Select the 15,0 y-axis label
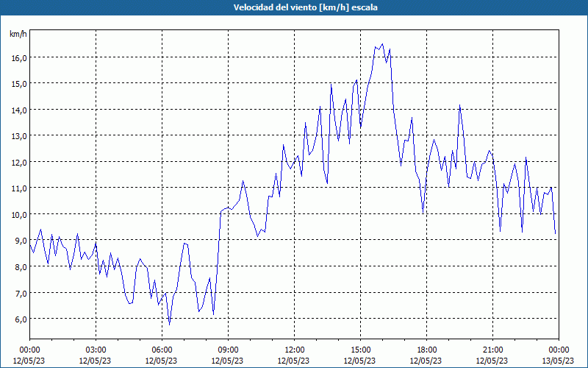This screenshot has width=588, height=368. (x=19, y=84)
